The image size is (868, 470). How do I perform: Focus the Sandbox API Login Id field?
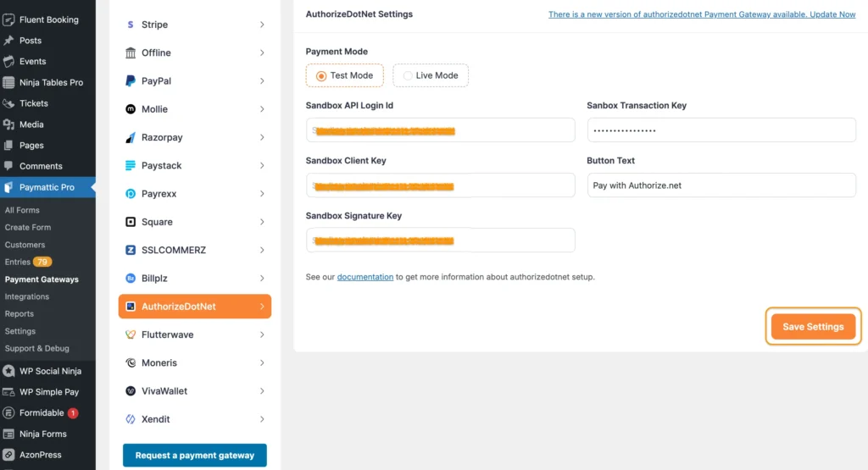click(440, 130)
